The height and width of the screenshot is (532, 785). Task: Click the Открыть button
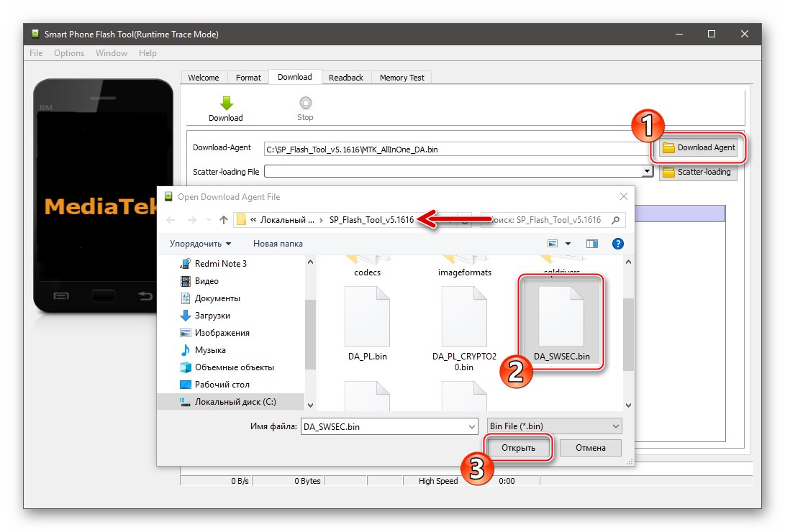(518, 447)
